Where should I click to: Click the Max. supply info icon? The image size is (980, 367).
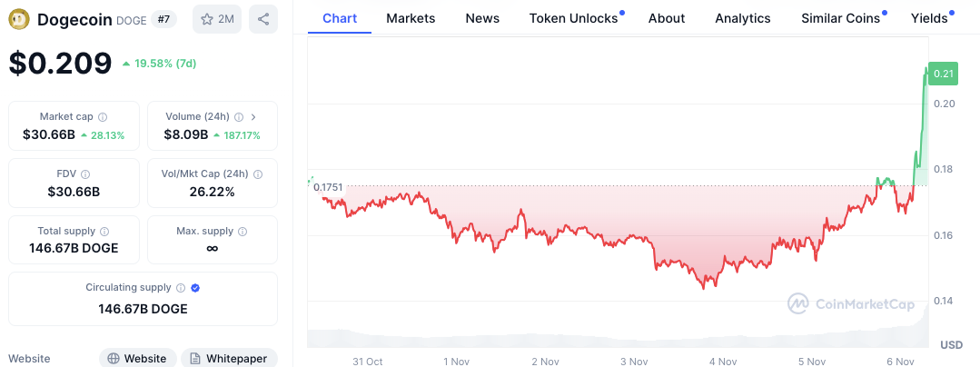click(242, 232)
